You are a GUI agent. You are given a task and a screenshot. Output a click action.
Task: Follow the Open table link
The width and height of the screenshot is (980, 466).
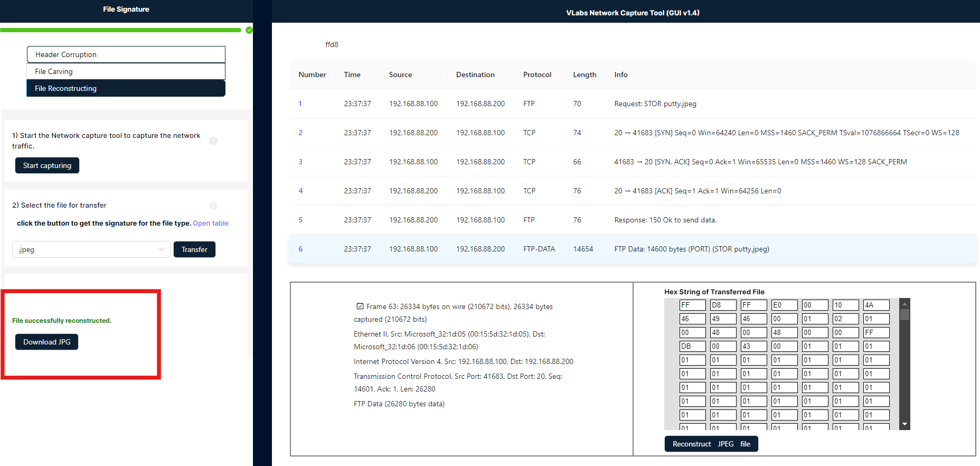click(211, 223)
